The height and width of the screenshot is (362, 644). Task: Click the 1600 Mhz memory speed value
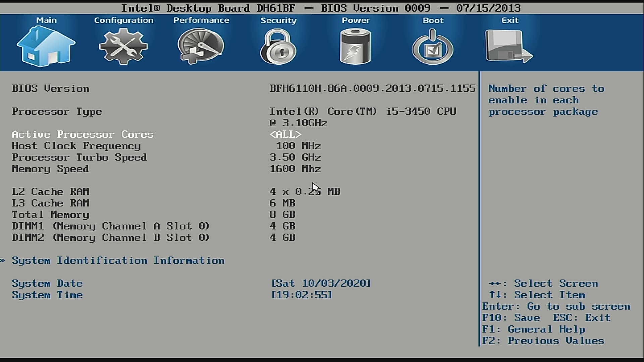pos(295,169)
